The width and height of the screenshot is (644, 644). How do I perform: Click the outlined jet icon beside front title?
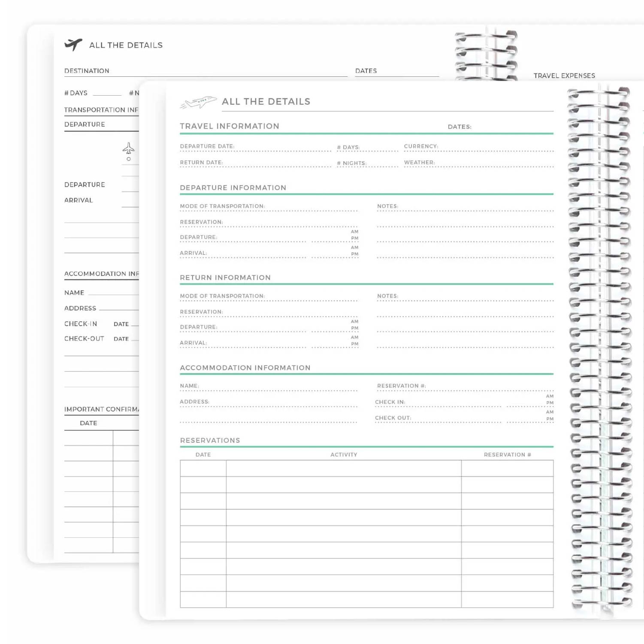(198, 102)
